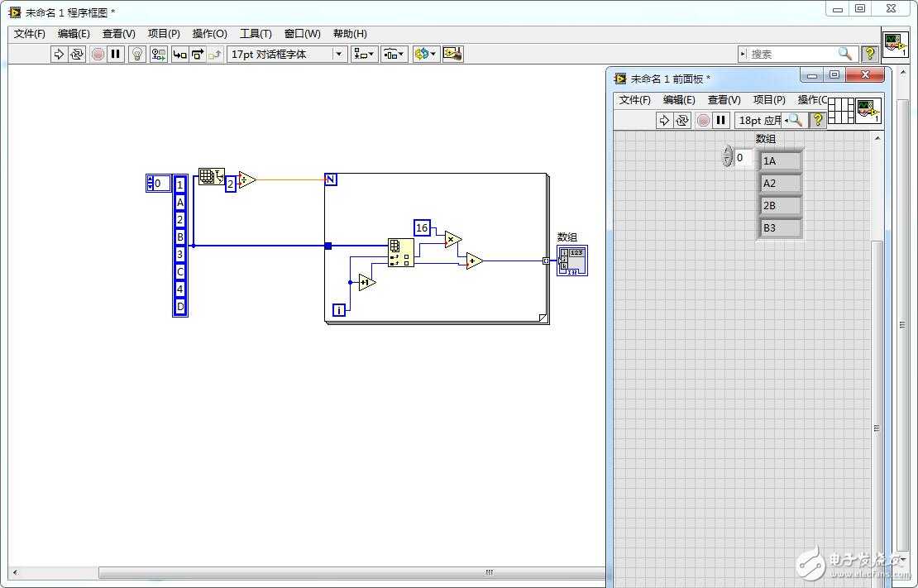Expand the Distribute Objects dropdown

(394, 54)
